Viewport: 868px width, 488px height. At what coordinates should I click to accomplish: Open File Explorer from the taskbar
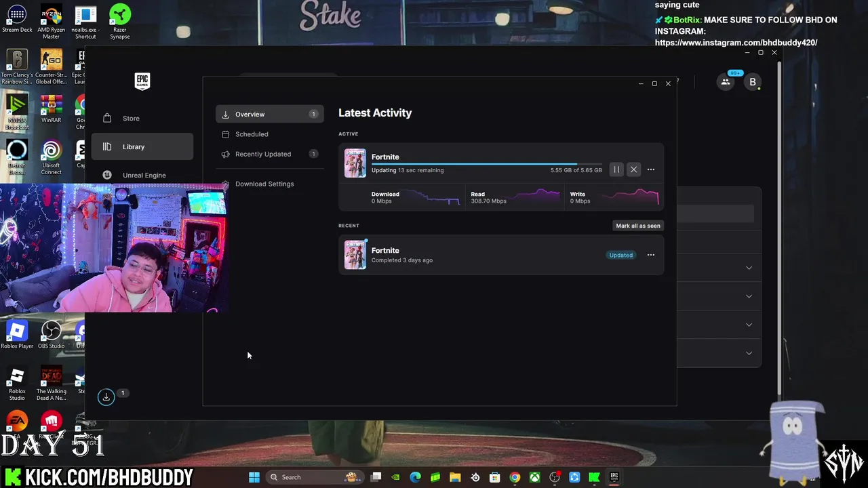[x=455, y=477]
